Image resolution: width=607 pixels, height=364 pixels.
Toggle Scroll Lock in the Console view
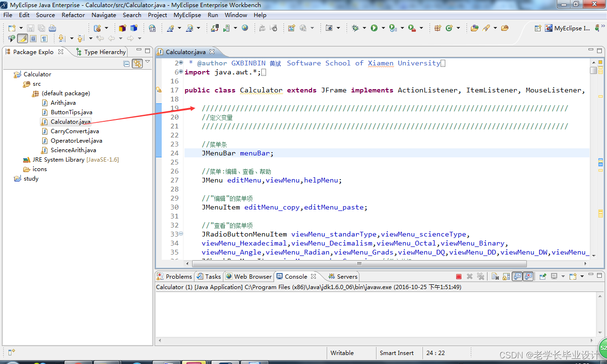506,276
